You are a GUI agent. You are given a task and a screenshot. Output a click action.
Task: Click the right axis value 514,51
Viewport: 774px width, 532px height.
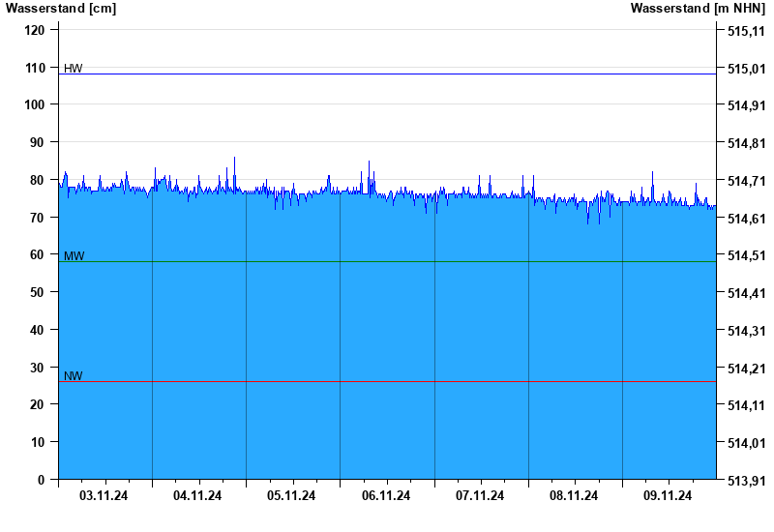746,255
